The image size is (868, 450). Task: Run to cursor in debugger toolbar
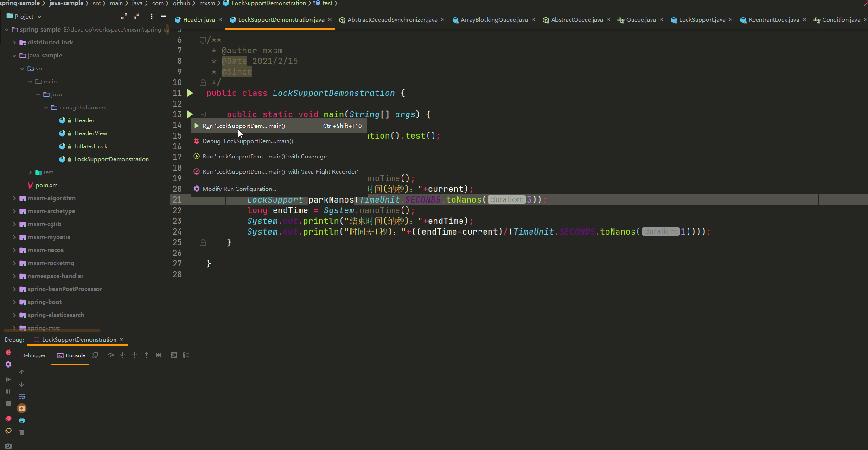pos(159,355)
